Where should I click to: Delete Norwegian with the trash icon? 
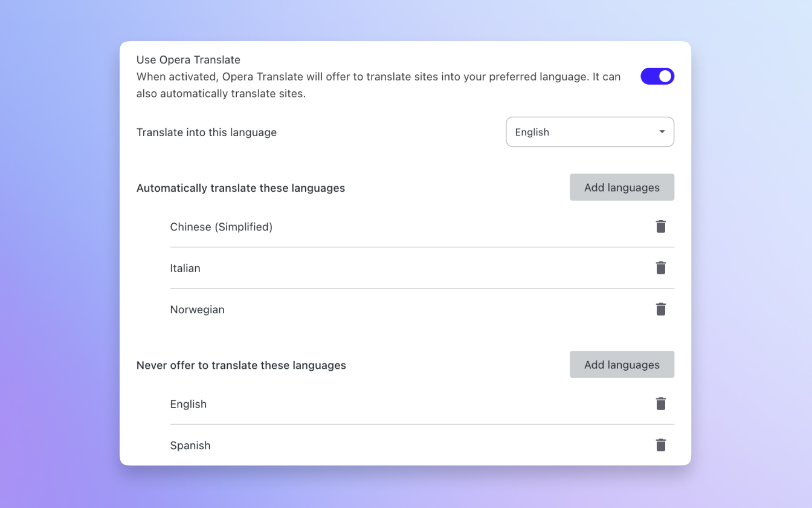(660, 308)
